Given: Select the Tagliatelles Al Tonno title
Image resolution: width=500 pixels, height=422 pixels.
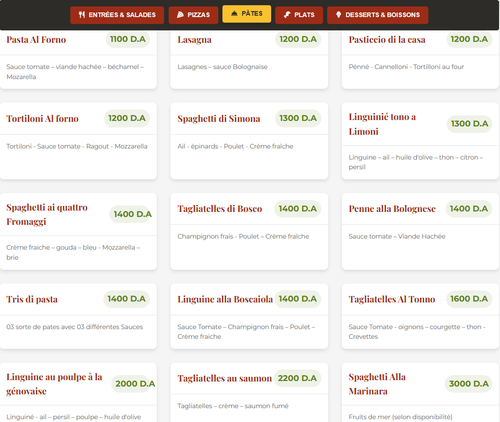Looking at the screenshot, I should click(x=392, y=299).
